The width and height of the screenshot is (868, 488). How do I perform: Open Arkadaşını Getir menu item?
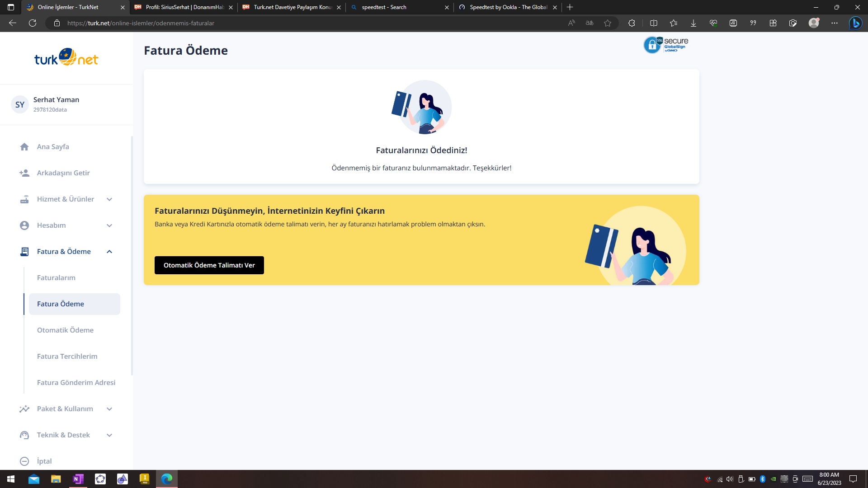pyautogui.click(x=63, y=173)
